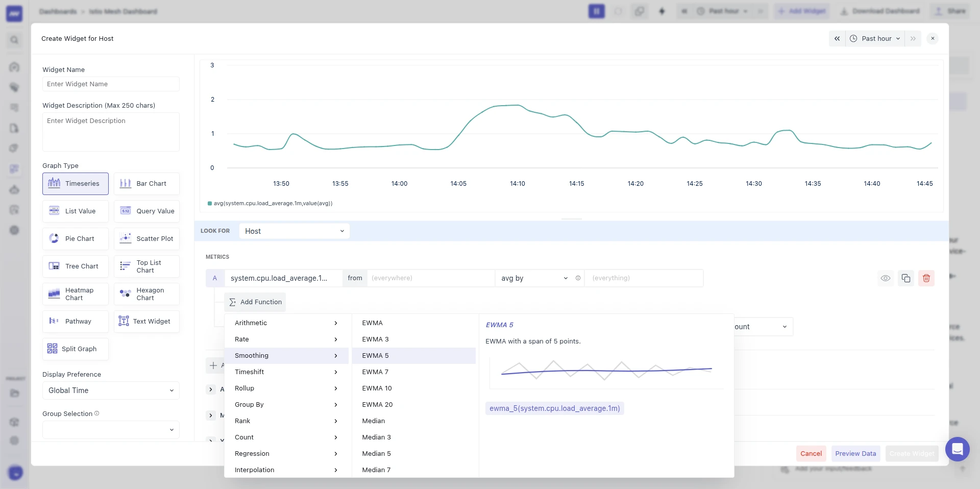The width and height of the screenshot is (980, 489).
Task: Select the Split Graph type
Action: (x=76, y=349)
